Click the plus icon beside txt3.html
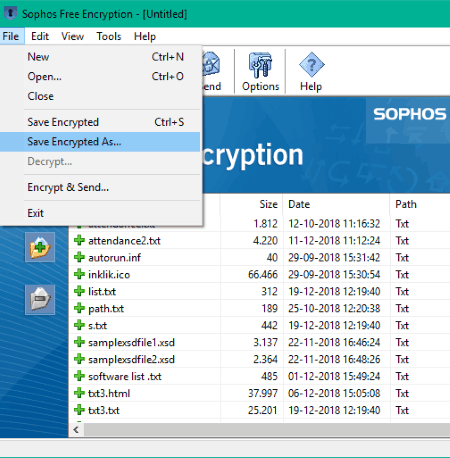This screenshot has height=458, width=450. click(79, 393)
